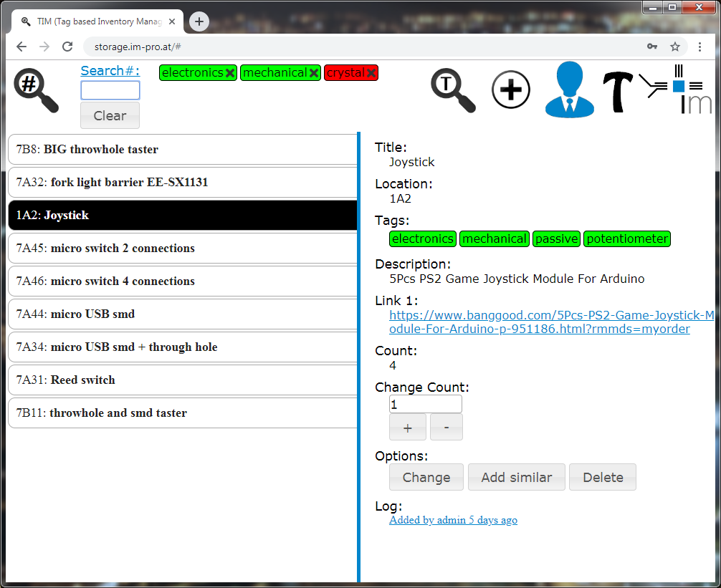Select 7A46: micro switch 4 connections
This screenshot has height=588, width=721.
(183, 281)
